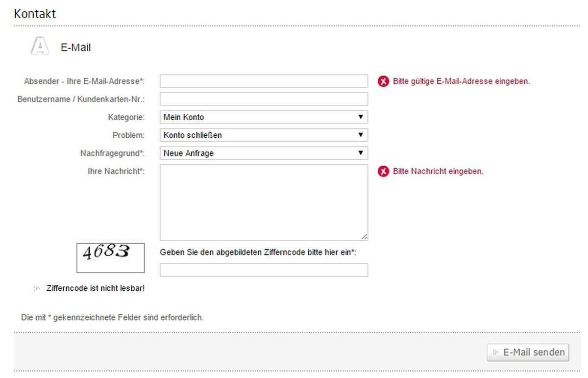Viewport: 588px width, 378px height.
Task: Click the red error icon beside message field
Action: [384, 172]
